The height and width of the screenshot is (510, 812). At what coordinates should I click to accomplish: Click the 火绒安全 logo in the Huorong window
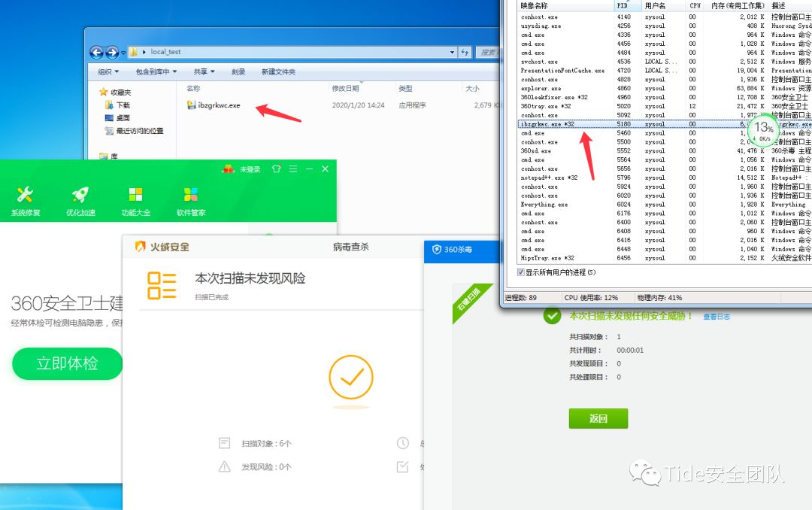tap(162, 247)
